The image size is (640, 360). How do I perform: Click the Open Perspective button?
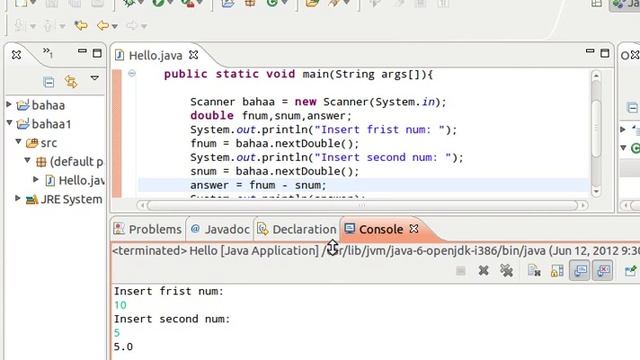tap(597, 4)
